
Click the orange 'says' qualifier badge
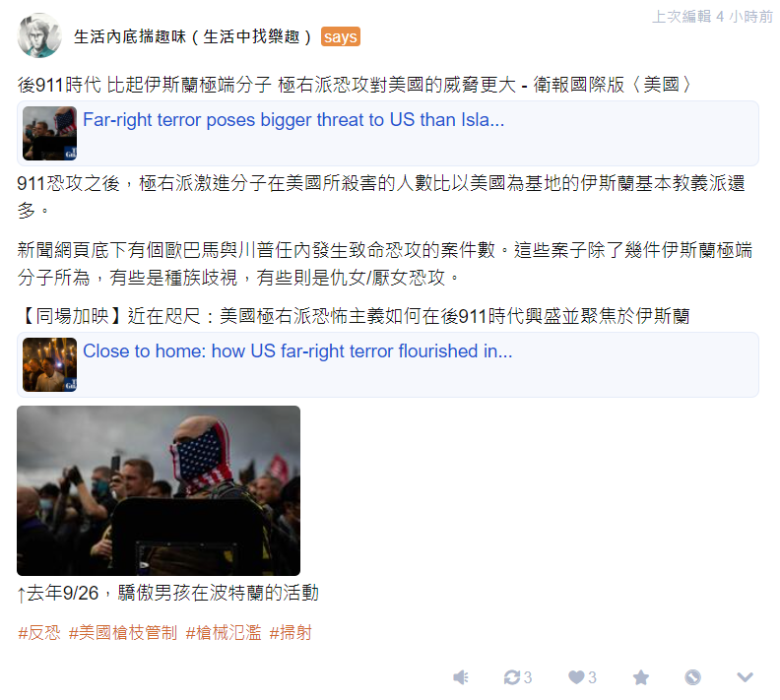tap(340, 36)
